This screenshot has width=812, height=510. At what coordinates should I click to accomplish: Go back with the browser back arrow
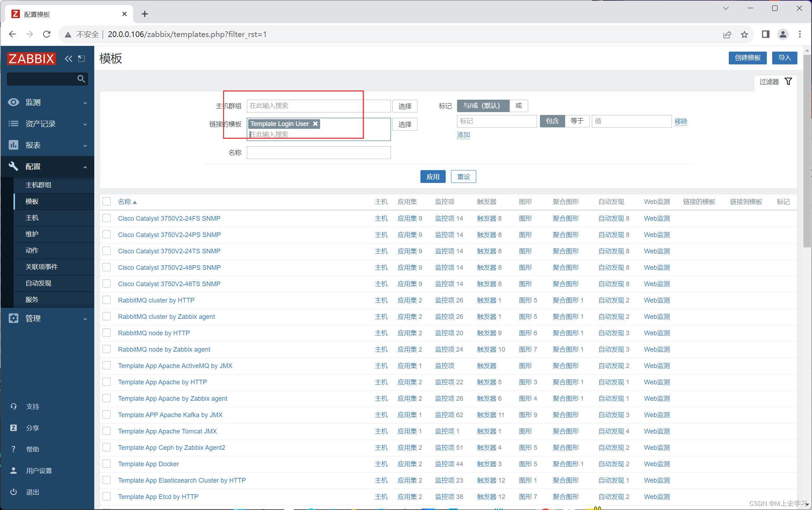pos(12,34)
